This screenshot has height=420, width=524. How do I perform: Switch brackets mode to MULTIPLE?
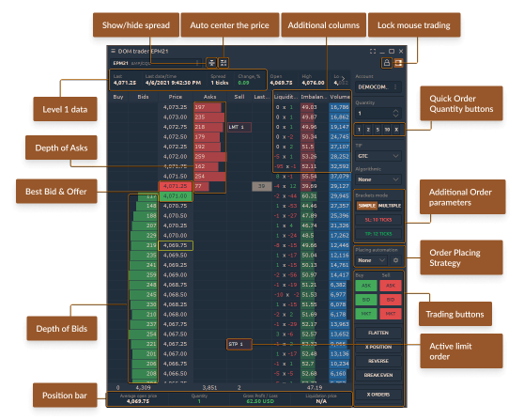tap(390, 206)
